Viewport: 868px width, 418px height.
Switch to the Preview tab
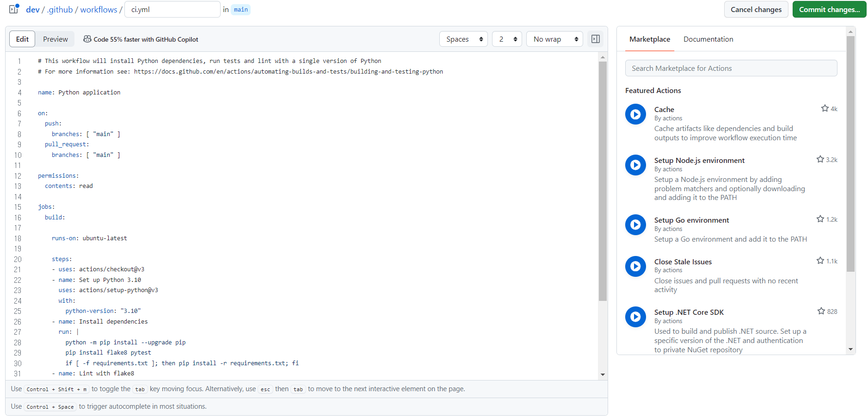click(55, 39)
